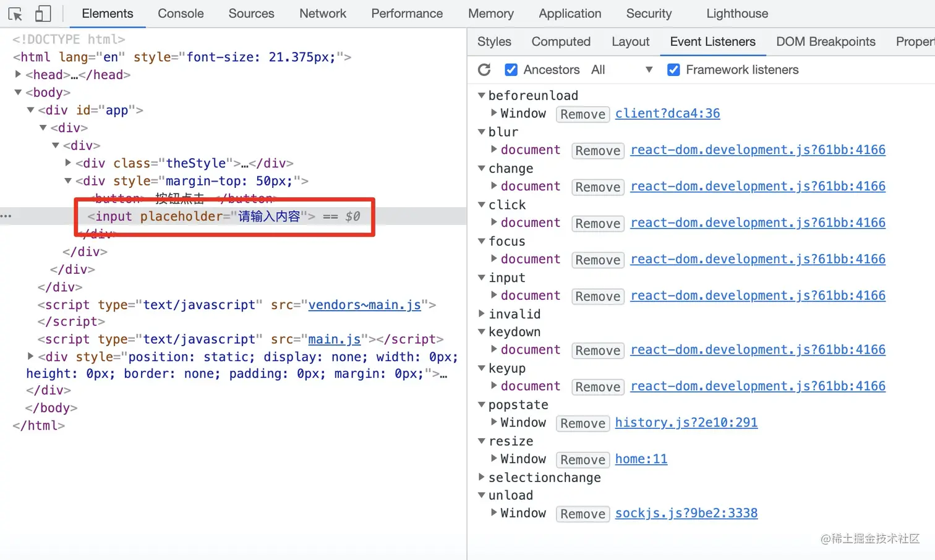Switch to the Application tab
This screenshot has width=935, height=560.
point(570,14)
